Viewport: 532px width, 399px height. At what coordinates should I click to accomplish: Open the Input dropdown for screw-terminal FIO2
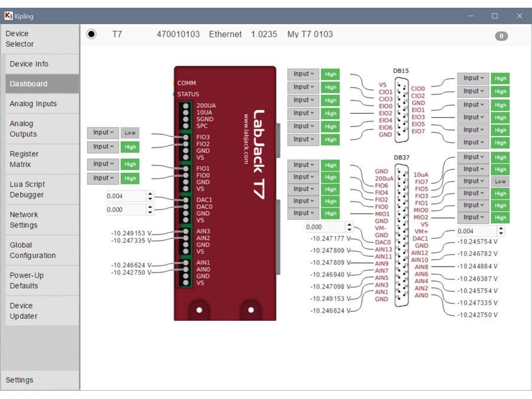point(103,147)
